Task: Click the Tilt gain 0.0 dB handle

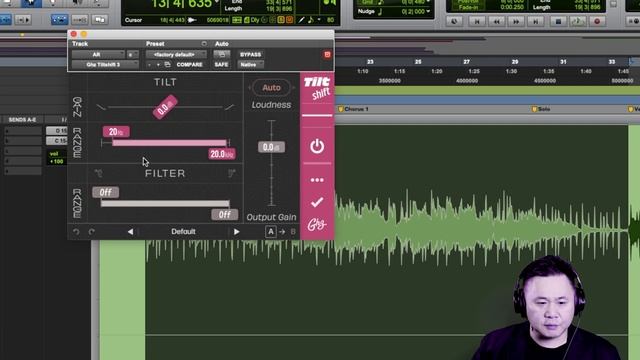Action: point(165,107)
